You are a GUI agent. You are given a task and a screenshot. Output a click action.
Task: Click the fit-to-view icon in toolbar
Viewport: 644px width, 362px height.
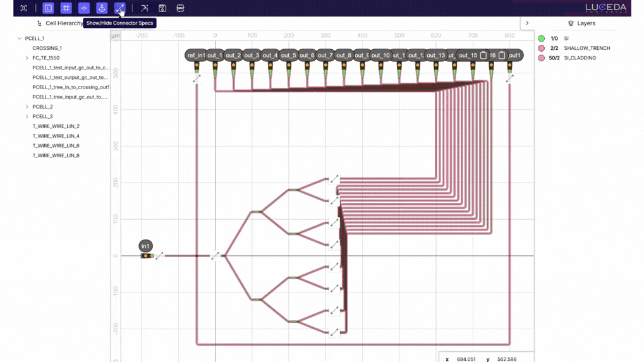(x=23, y=8)
